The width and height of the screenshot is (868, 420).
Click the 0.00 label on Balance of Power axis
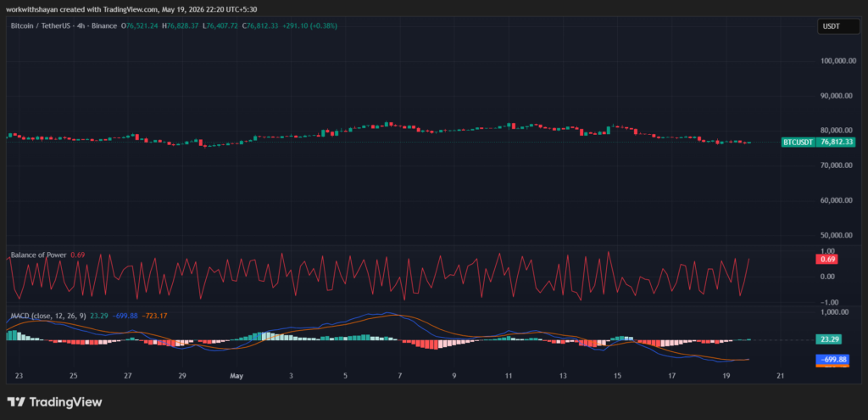tap(827, 277)
